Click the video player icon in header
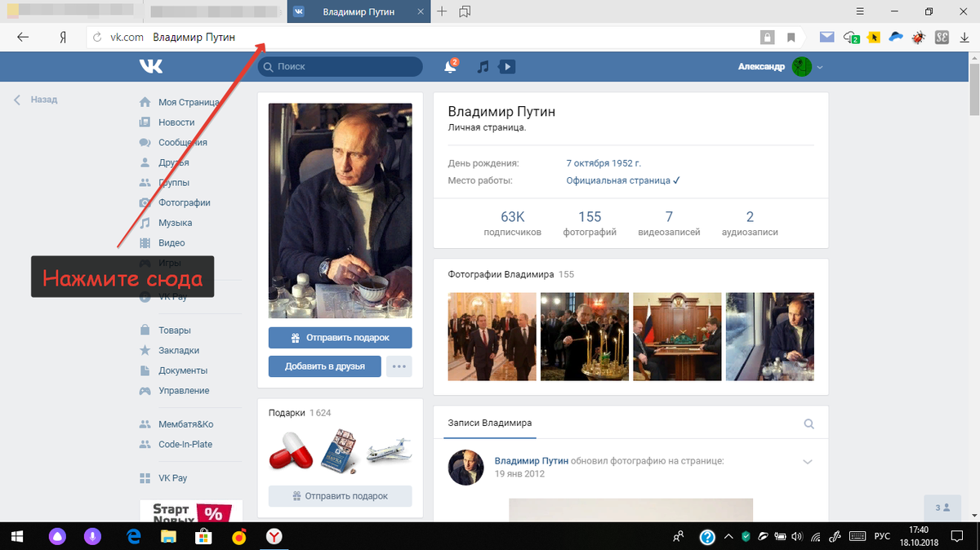 pos(507,67)
